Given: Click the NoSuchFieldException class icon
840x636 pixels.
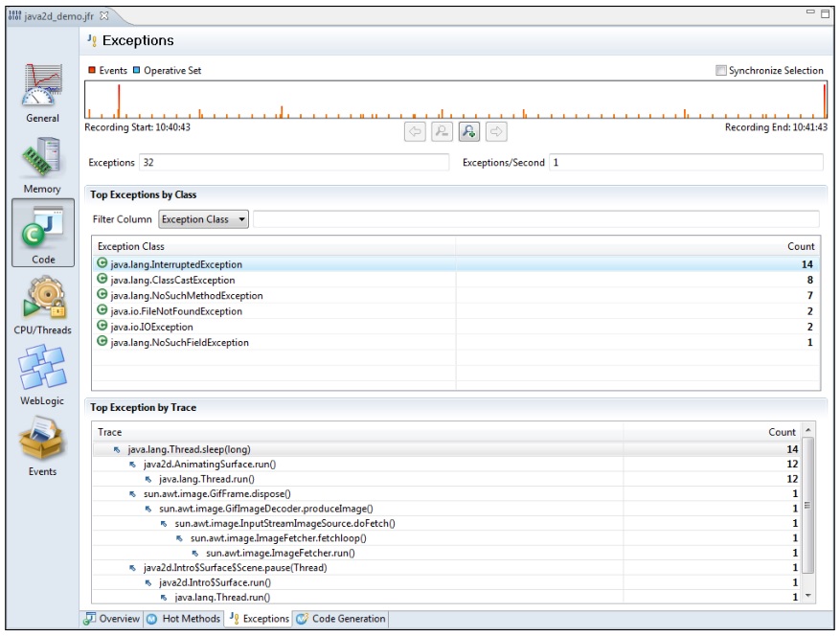Looking at the screenshot, I should click(x=102, y=341).
